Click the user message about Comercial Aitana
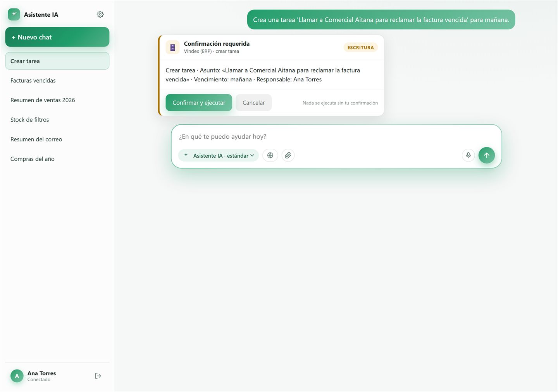 381,20
